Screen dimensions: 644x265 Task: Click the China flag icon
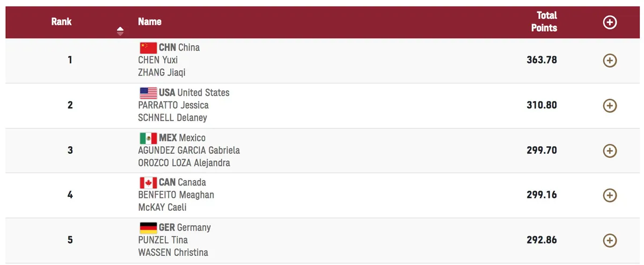click(x=148, y=47)
